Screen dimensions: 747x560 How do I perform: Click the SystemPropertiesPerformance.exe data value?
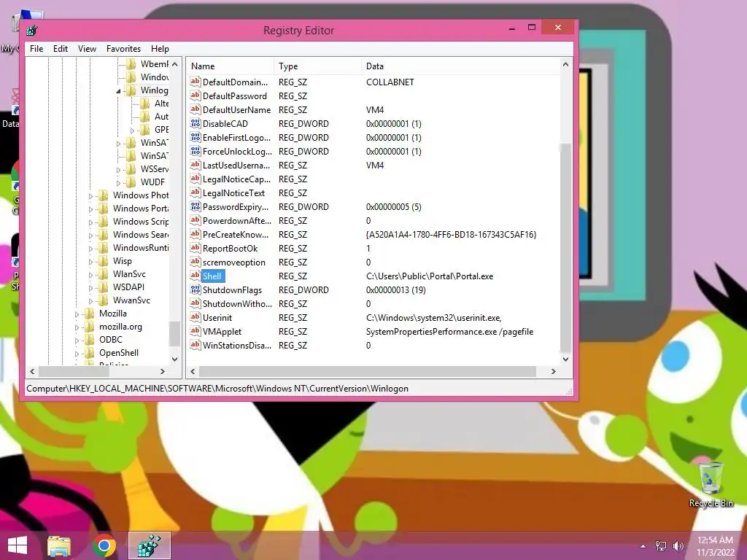point(449,332)
